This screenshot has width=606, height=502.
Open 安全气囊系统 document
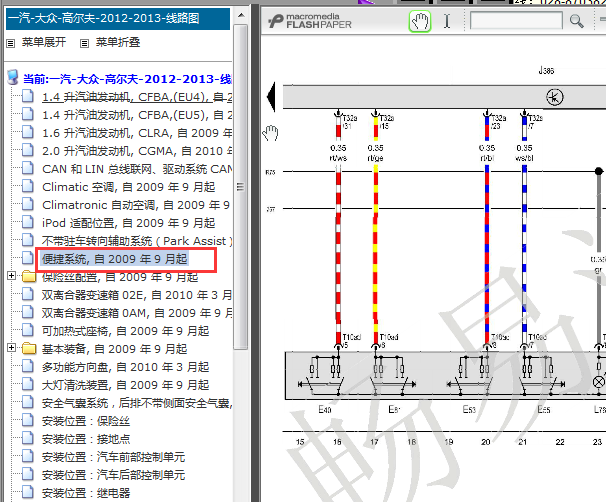click(137, 403)
